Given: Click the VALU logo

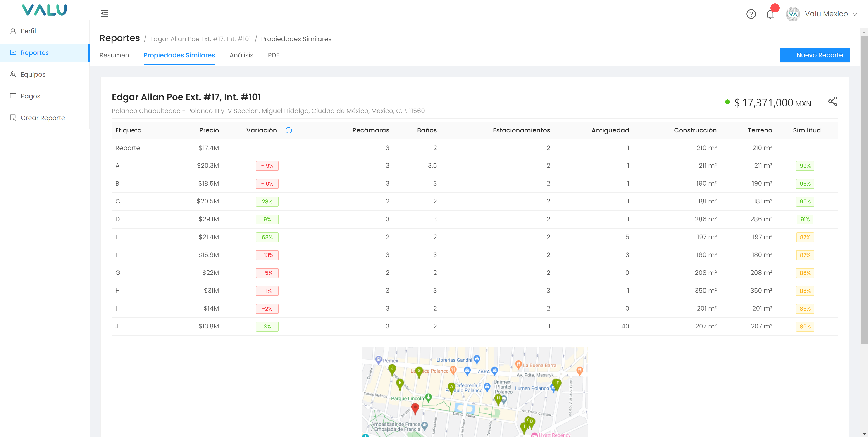Looking at the screenshot, I should (44, 10).
